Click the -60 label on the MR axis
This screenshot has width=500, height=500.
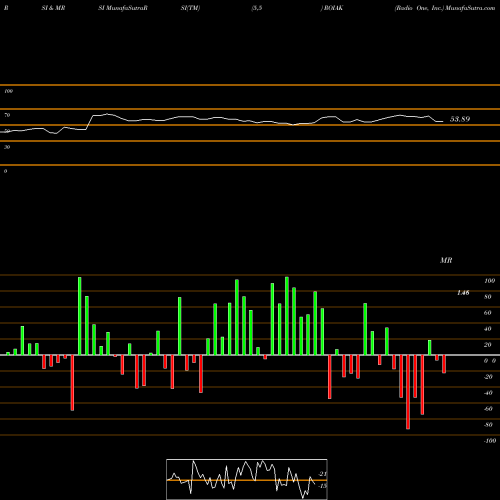[488, 409]
